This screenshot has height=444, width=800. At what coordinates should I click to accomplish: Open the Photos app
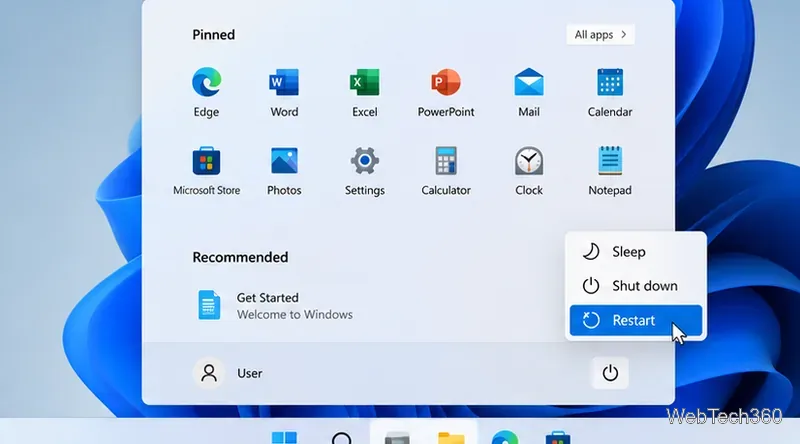tap(284, 171)
